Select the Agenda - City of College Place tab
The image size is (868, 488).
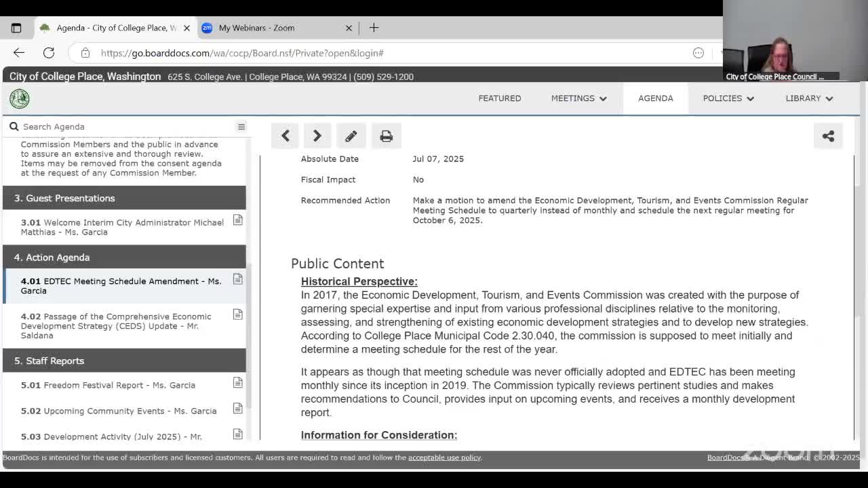(115, 28)
